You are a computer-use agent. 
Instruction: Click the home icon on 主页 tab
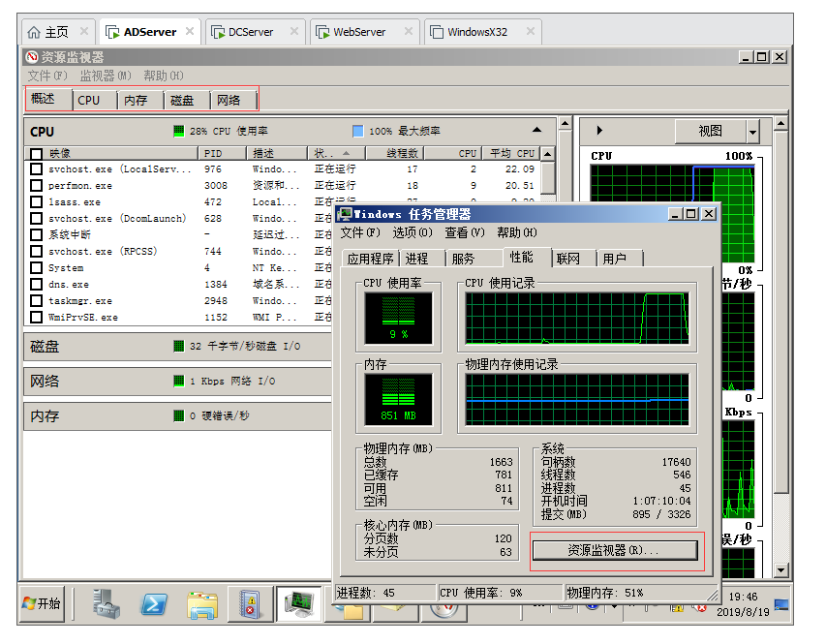pyautogui.click(x=34, y=32)
